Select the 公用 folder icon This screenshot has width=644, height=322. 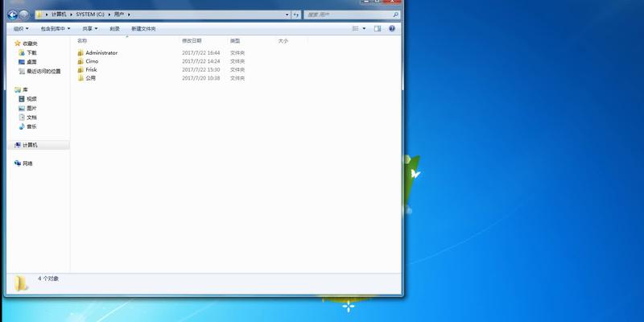80,78
